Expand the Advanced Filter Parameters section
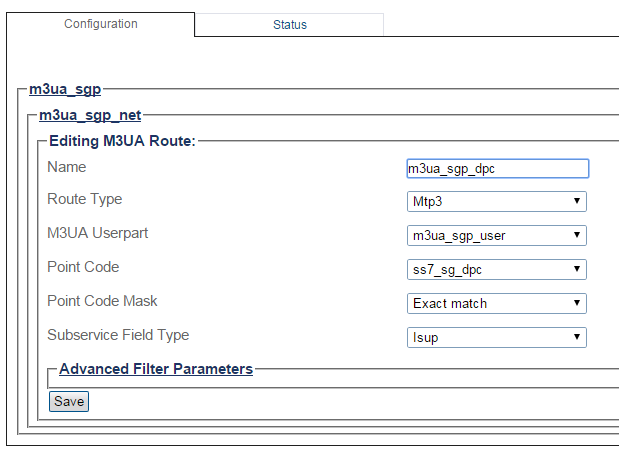This screenshot has width=619, height=461. tap(156, 369)
